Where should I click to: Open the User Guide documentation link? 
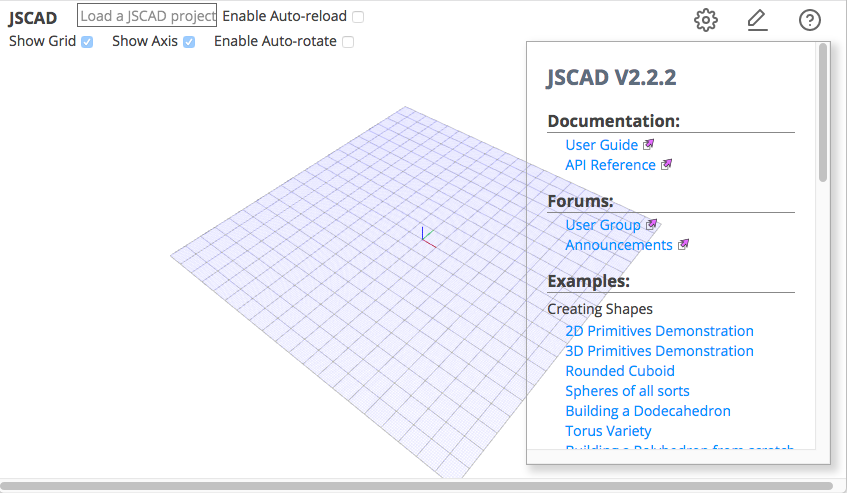tap(601, 145)
